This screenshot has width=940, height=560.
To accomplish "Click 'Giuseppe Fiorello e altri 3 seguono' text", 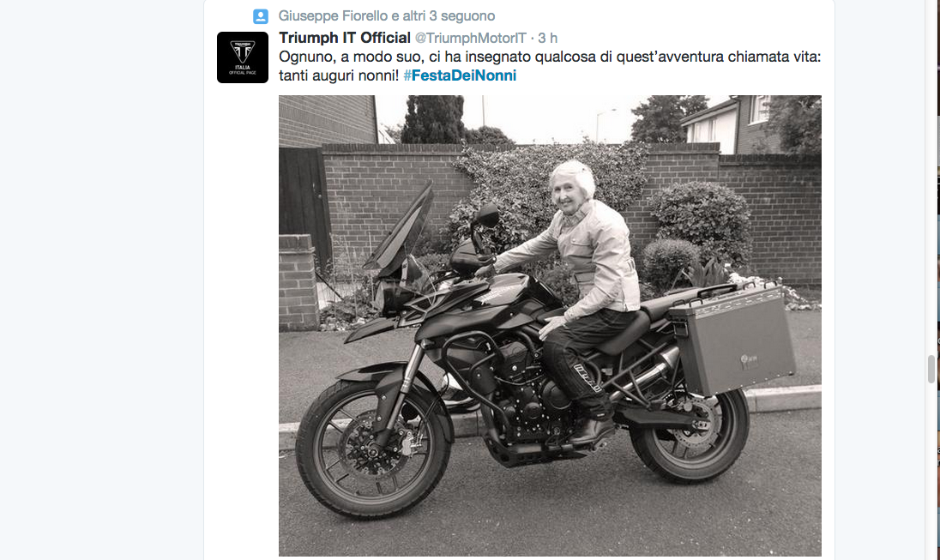I will (387, 16).
